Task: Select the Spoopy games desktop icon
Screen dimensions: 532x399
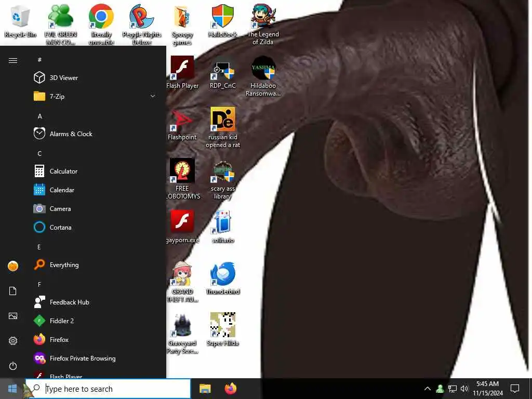Action: click(x=182, y=24)
